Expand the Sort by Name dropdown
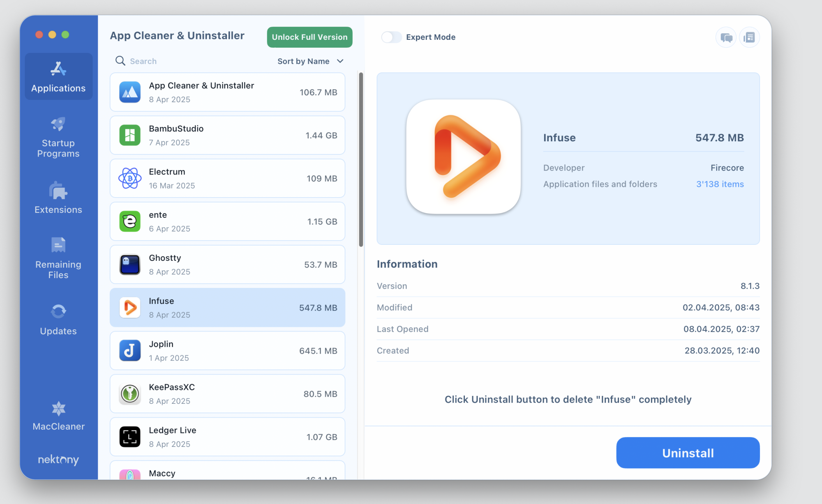Viewport: 822px width, 504px height. tap(303, 61)
